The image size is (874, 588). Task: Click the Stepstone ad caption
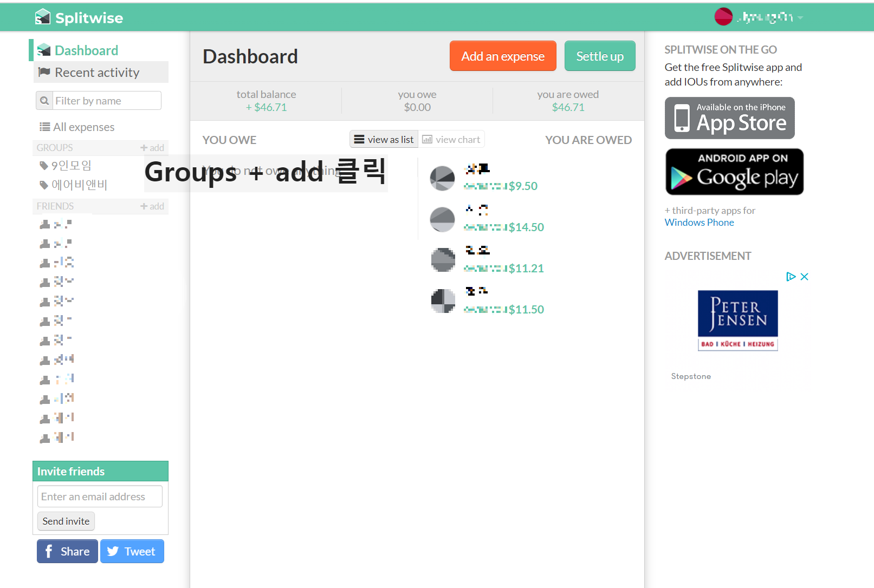click(x=691, y=376)
